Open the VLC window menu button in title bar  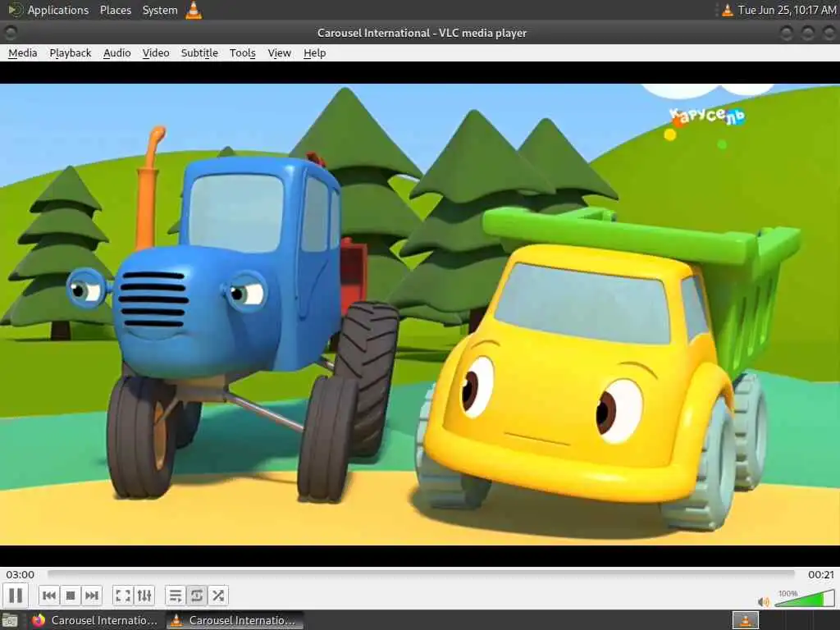[x=10, y=33]
